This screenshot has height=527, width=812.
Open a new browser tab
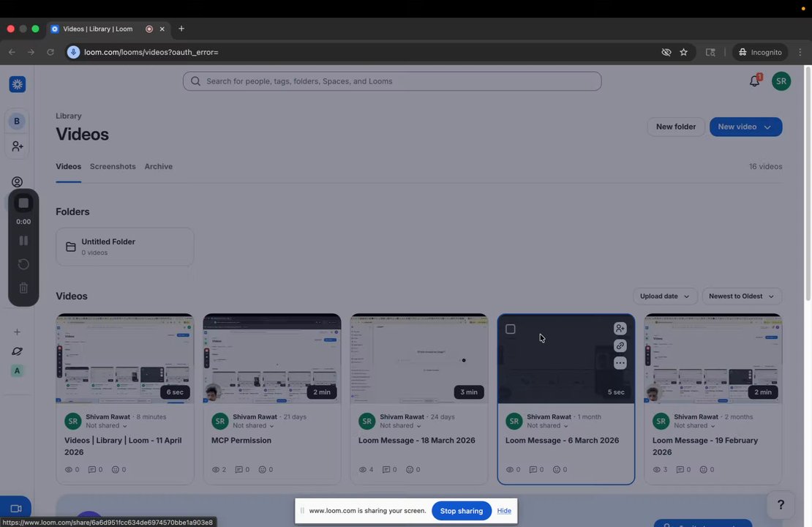[x=181, y=29]
